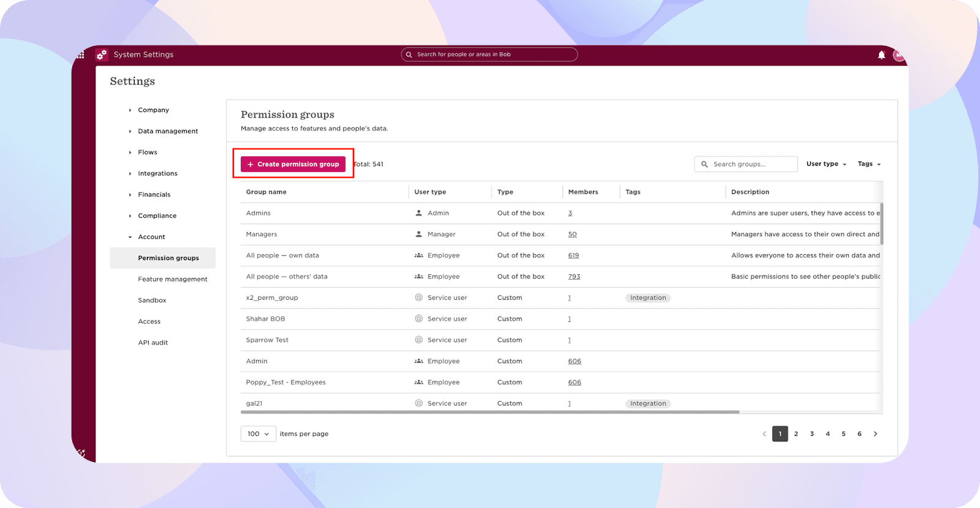The width and height of the screenshot is (980, 508).
Task: Open the Shahar BOB members count link
Action: pos(570,319)
